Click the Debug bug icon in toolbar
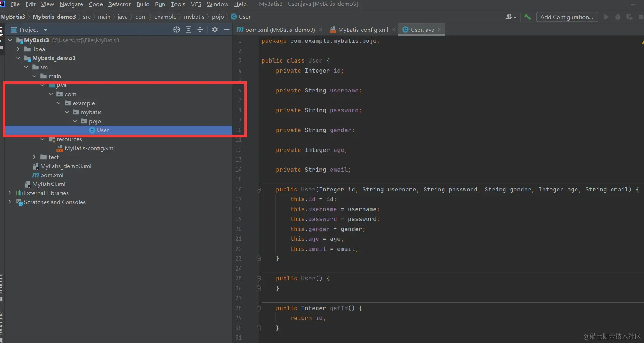 (x=618, y=17)
